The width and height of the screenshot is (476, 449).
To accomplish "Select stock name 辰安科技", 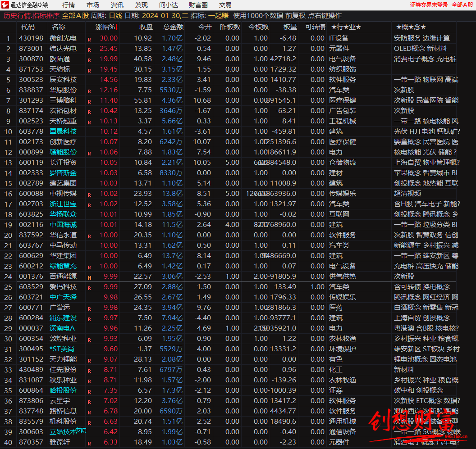I will coord(63,79).
